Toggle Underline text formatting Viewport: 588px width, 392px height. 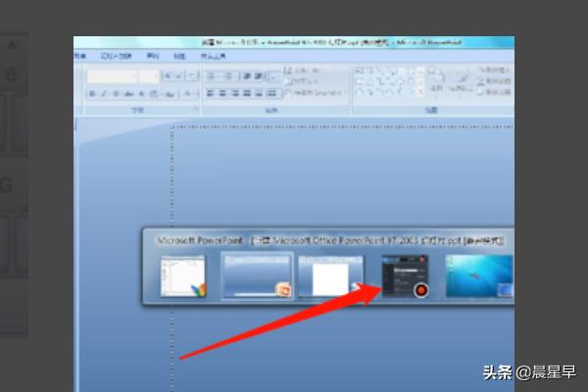pos(114,93)
